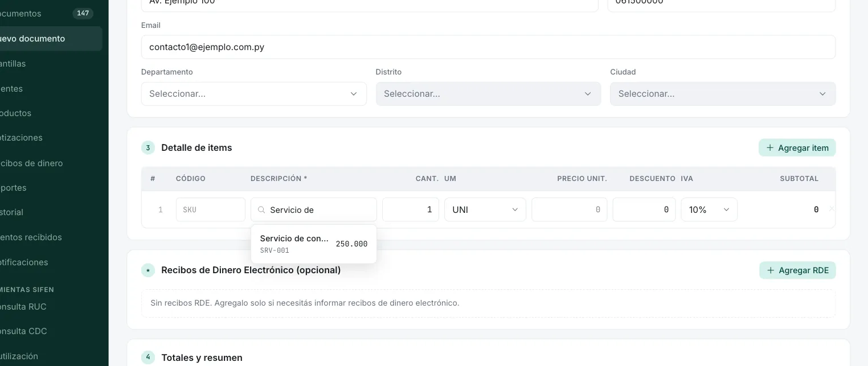Click the Distrito label
Image resolution: width=868 pixels, height=366 pixels.
click(389, 72)
